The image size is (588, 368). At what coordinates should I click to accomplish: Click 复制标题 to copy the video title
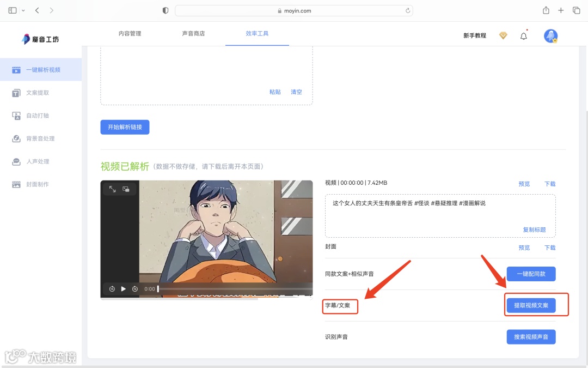[x=534, y=230]
